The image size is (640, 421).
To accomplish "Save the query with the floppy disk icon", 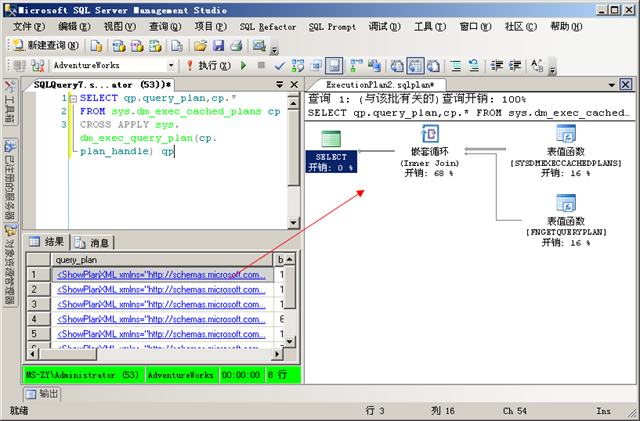I will click(219, 46).
